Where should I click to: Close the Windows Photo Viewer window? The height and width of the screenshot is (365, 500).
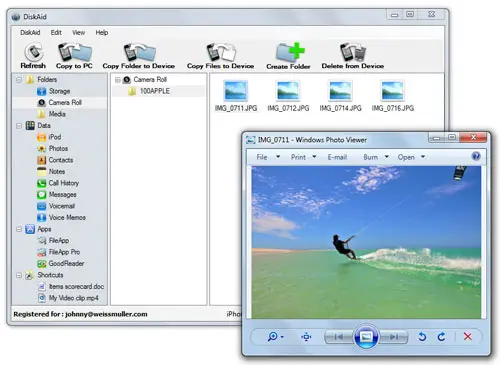point(473,137)
